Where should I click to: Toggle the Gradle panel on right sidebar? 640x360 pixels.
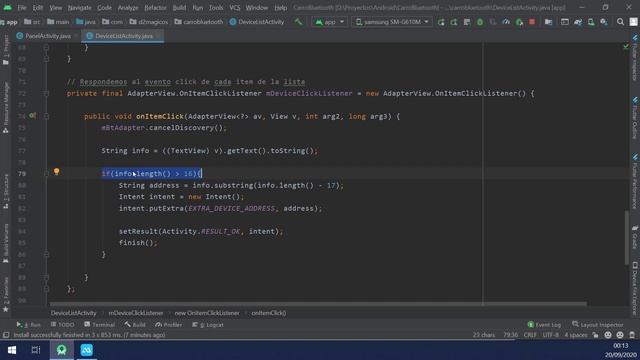635,236
